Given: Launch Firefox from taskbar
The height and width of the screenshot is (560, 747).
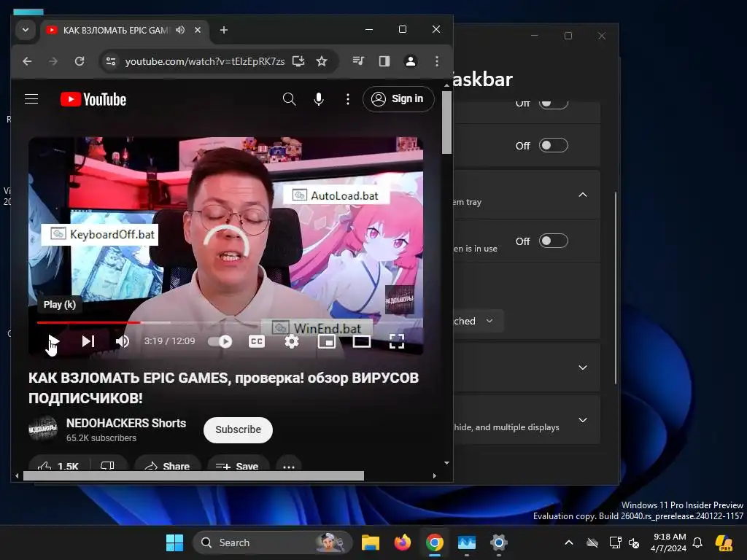Looking at the screenshot, I should [x=403, y=542].
